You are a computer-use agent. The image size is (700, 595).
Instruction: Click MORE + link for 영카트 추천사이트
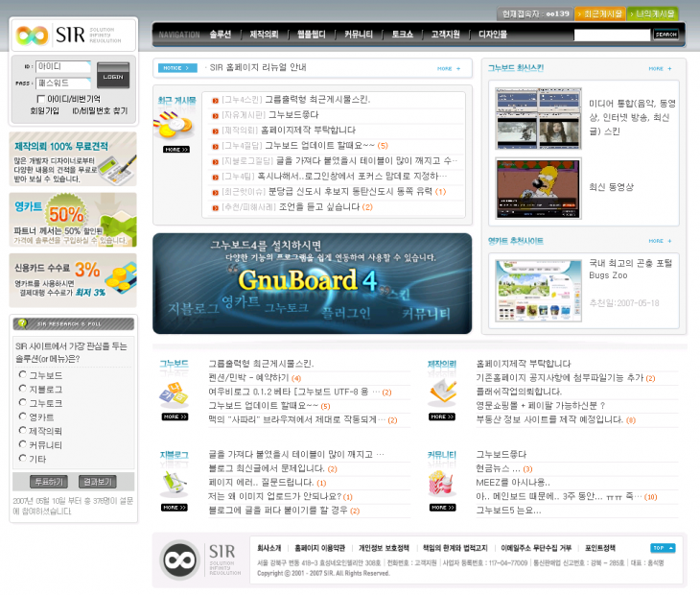pos(660,241)
